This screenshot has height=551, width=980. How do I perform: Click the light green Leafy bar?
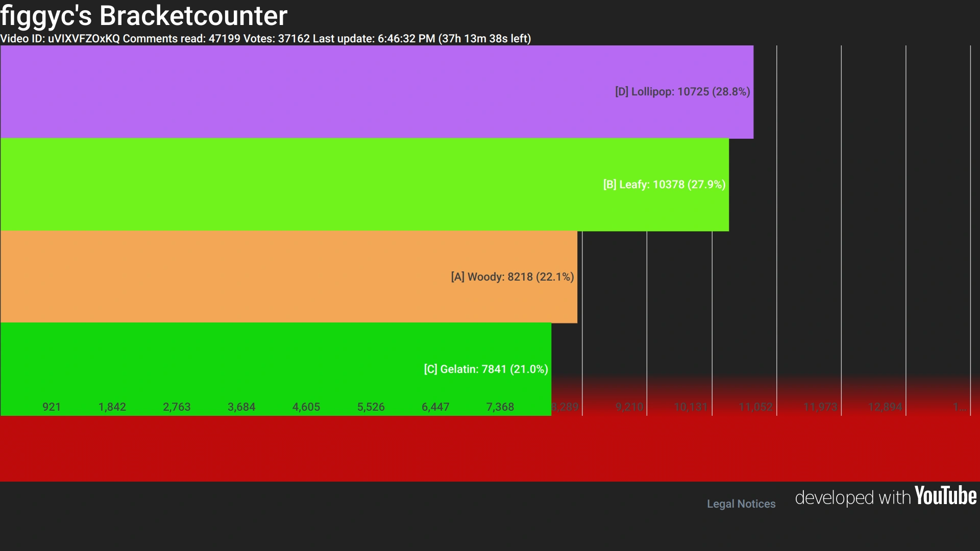[x=306, y=185]
